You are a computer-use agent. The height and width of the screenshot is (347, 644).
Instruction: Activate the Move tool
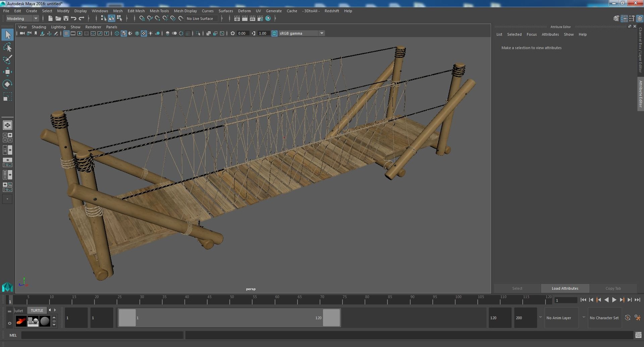[7, 72]
